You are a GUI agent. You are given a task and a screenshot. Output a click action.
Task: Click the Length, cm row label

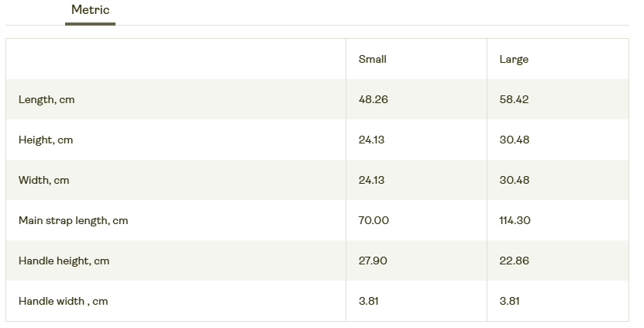[x=46, y=100]
